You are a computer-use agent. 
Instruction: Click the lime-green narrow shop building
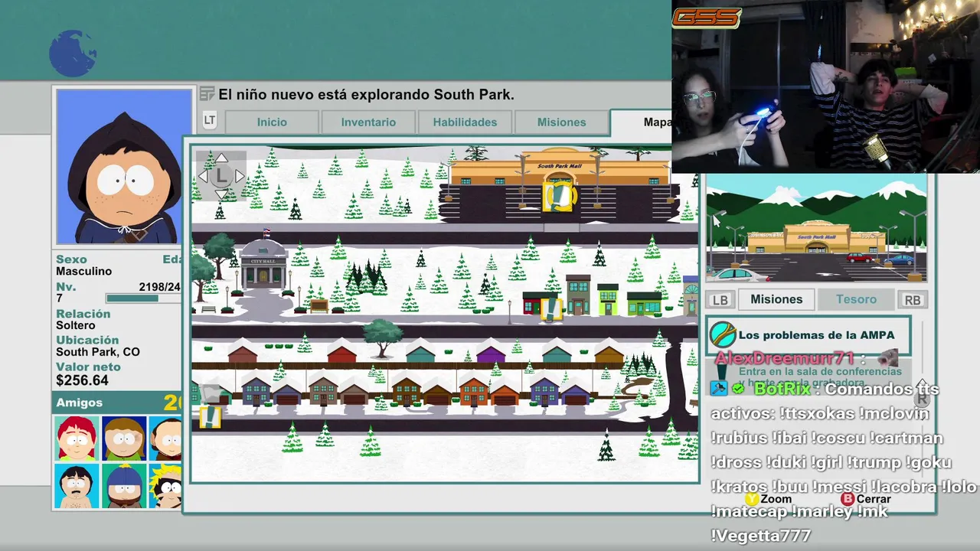608,299
